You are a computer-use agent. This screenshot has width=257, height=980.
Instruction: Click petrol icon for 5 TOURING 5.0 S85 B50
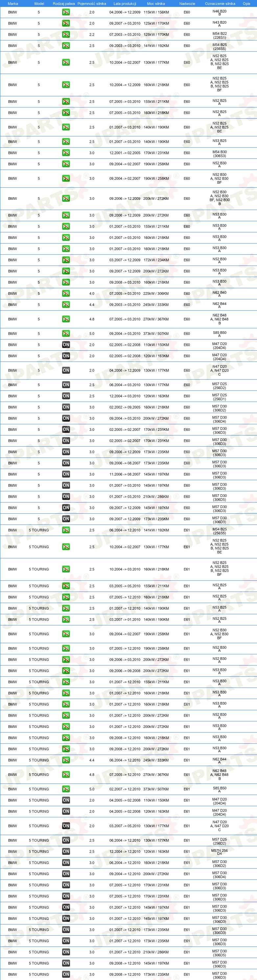coord(66,789)
